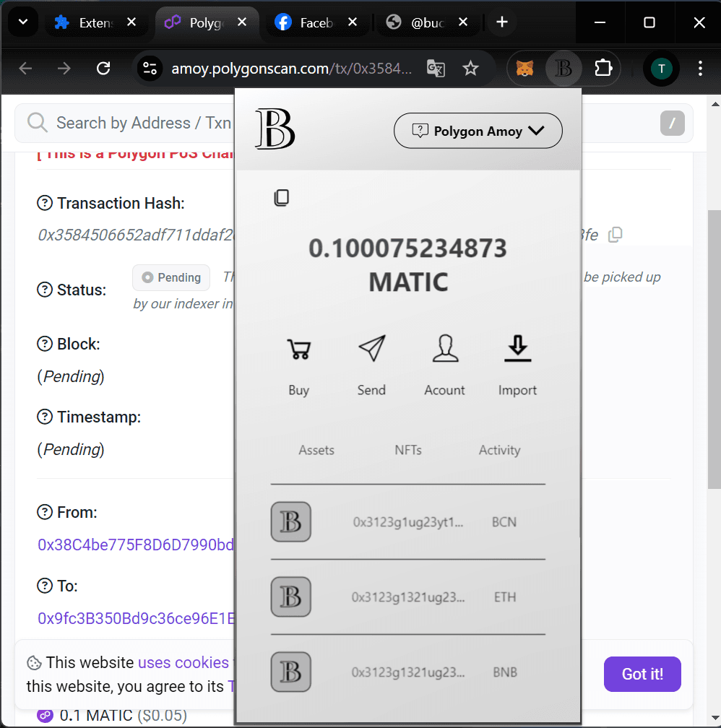The height and width of the screenshot is (728, 721).
Task: Click the Got it! cookie button
Action: click(x=642, y=674)
